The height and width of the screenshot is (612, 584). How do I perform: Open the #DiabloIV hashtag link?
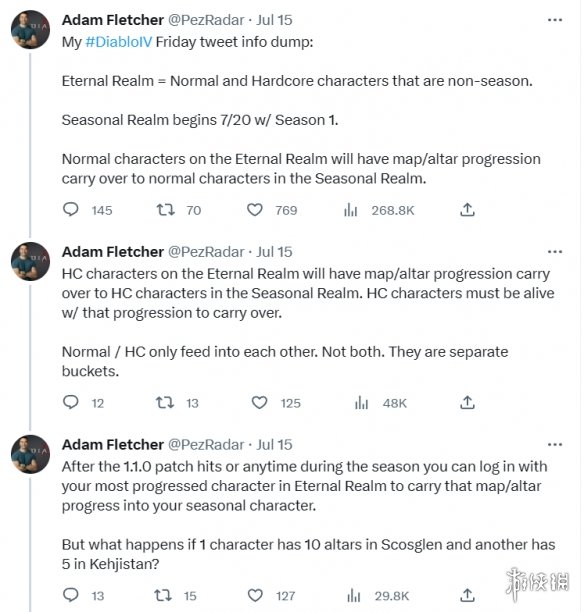pyautogui.click(x=118, y=42)
